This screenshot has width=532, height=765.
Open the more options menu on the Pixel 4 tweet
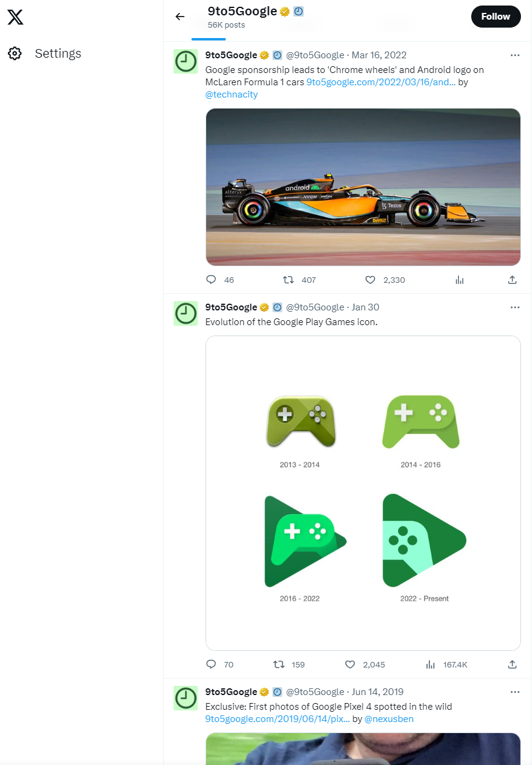[515, 691]
